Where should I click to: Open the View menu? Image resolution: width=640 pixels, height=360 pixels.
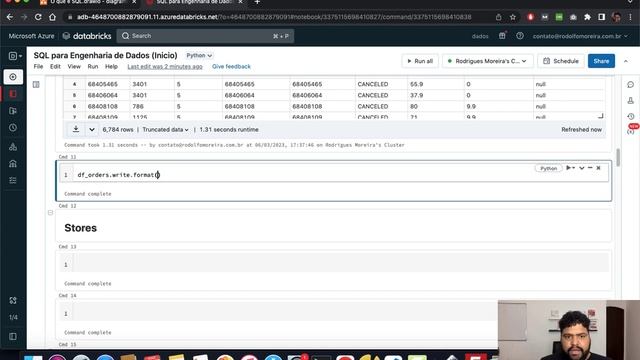click(74, 67)
